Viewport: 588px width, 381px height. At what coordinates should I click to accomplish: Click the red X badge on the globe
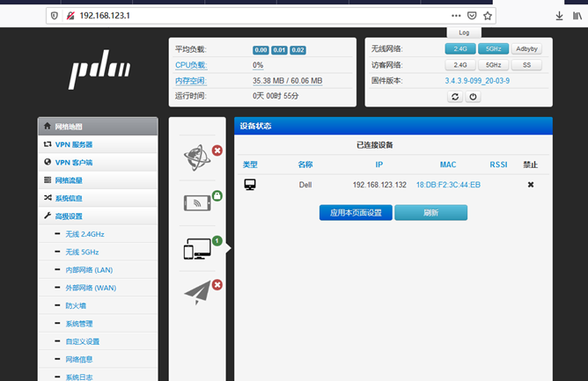[217, 150]
